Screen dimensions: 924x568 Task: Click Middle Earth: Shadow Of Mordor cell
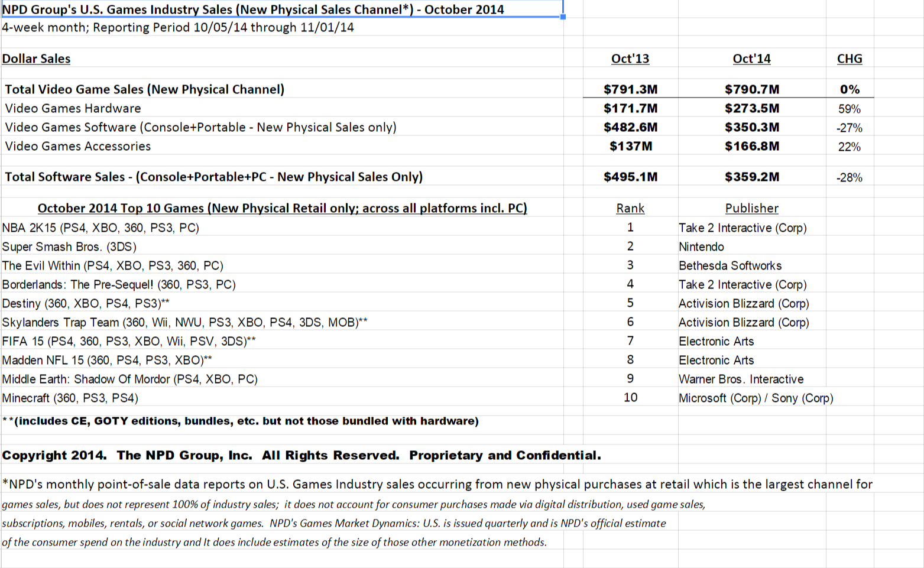click(x=129, y=379)
